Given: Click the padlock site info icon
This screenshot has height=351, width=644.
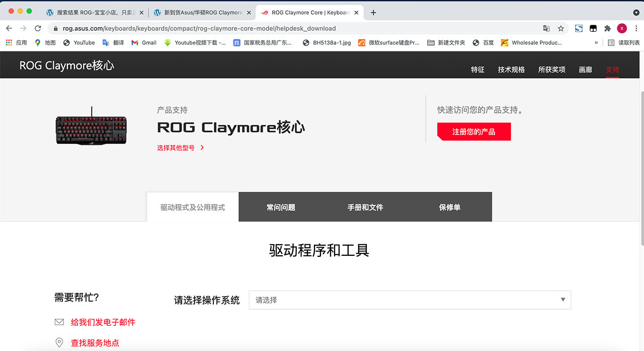Looking at the screenshot, I should coord(56,29).
